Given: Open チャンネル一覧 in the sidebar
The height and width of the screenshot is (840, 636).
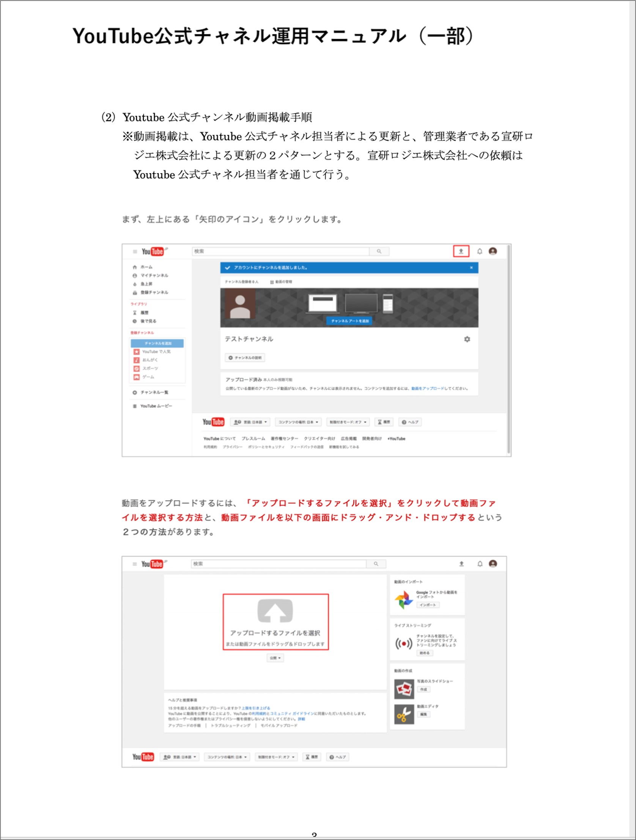Looking at the screenshot, I should coord(150,392).
